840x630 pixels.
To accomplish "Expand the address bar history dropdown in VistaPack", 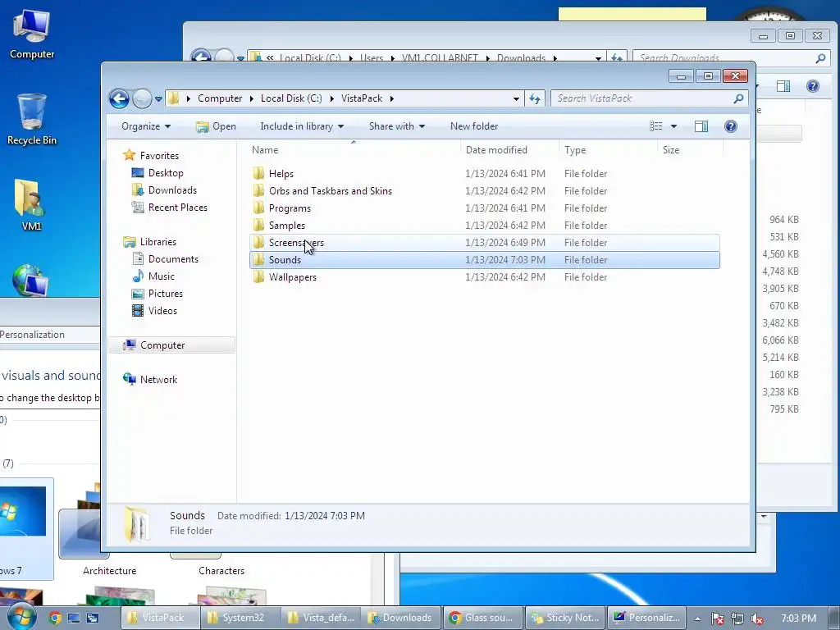I will pyautogui.click(x=516, y=98).
